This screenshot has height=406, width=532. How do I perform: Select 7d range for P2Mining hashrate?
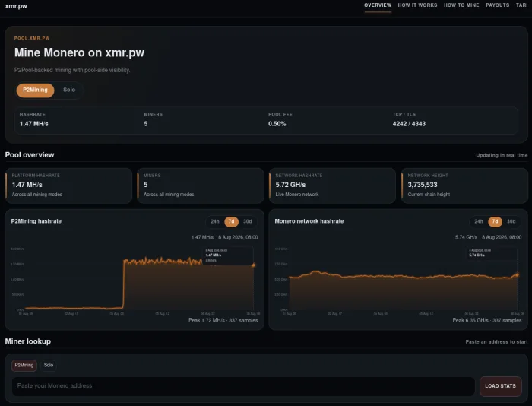(231, 221)
